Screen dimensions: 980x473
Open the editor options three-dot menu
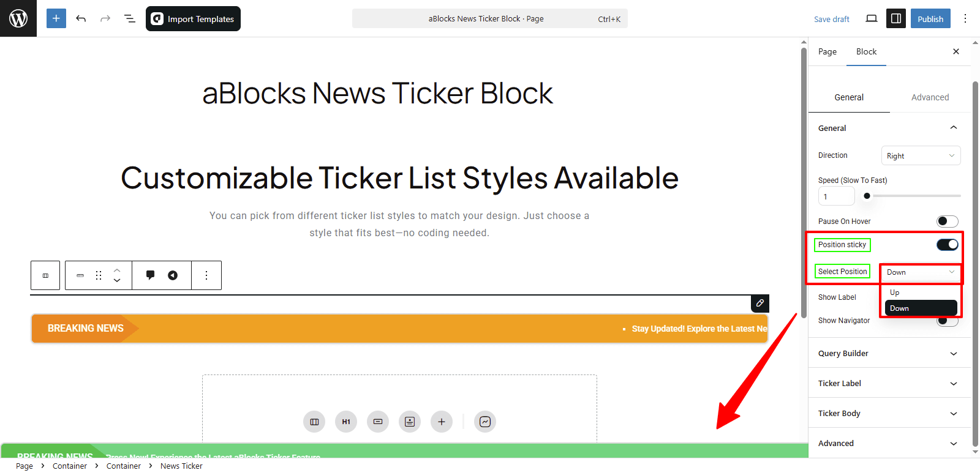pos(965,18)
